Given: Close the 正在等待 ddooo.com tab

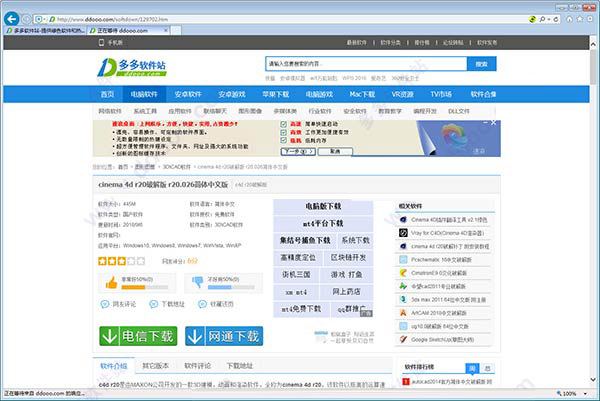Looking at the screenshot, I should (x=166, y=30).
